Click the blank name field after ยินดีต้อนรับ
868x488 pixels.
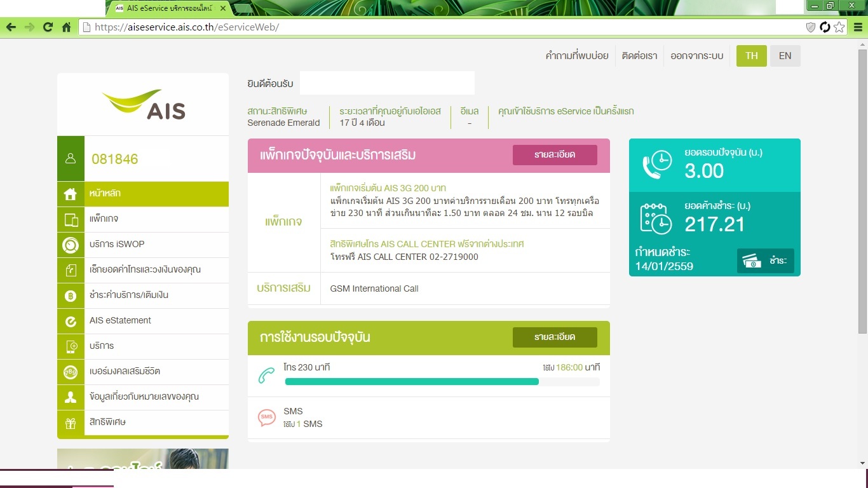387,83
